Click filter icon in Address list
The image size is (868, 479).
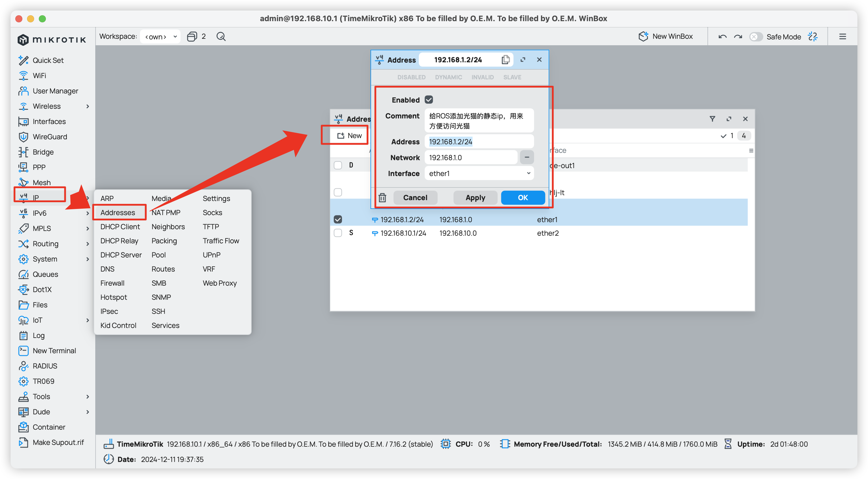click(712, 118)
